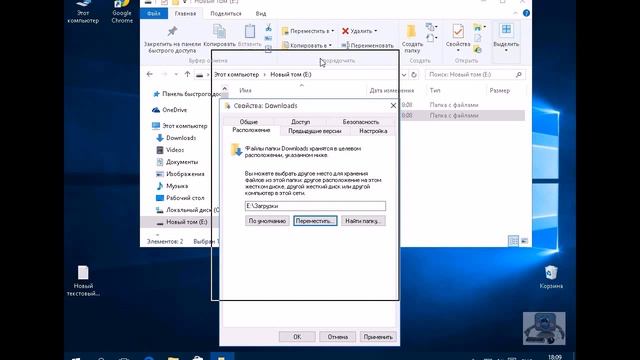Click the Select (Выделить) grid icon

click(506, 29)
